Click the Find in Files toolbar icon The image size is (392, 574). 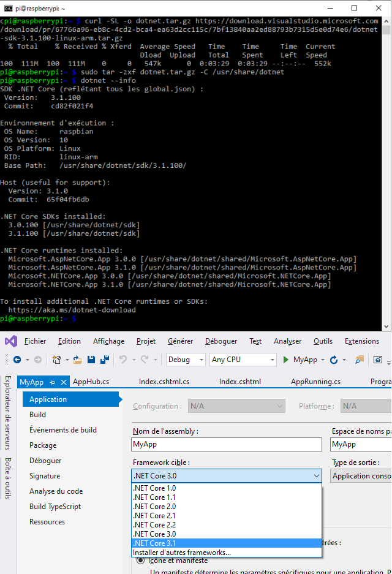[x=360, y=360]
